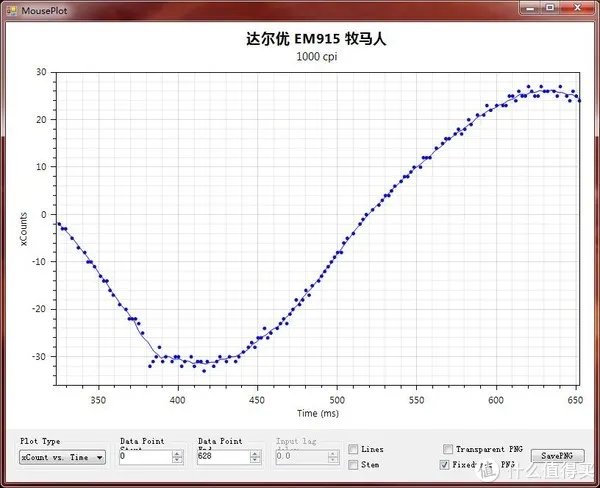
Task: Click the x-axis tick label "400"
Action: pos(178,400)
